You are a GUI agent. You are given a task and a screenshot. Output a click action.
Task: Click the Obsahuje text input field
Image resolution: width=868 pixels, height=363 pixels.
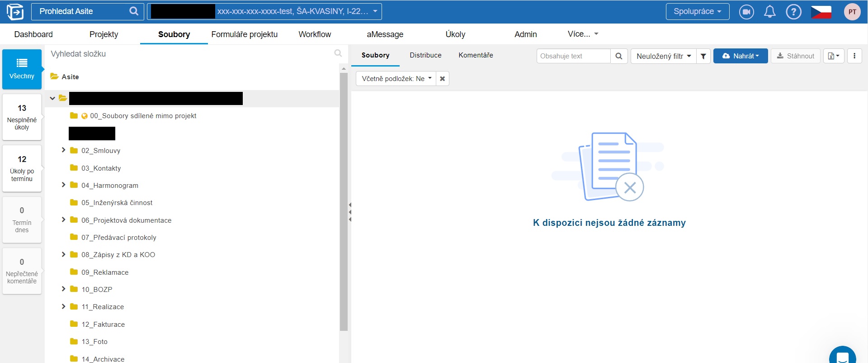[x=573, y=56]
